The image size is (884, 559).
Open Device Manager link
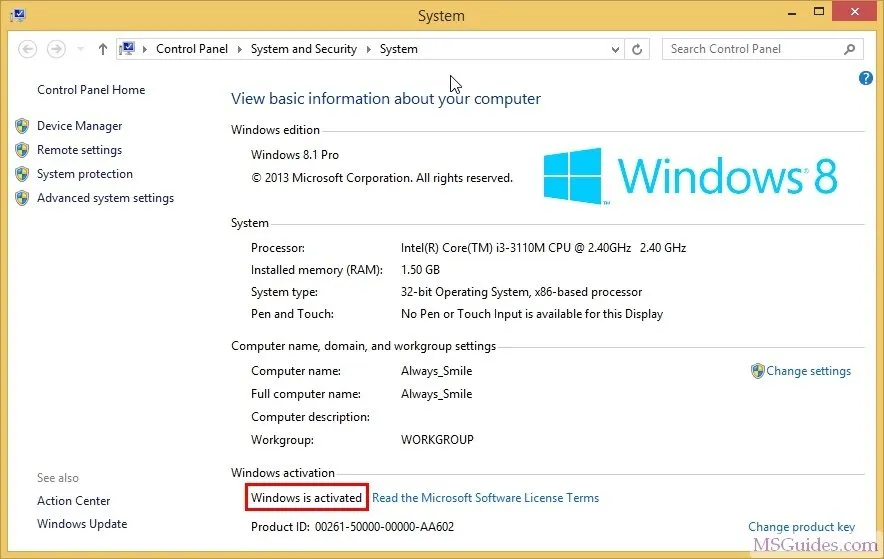[79, 126]
